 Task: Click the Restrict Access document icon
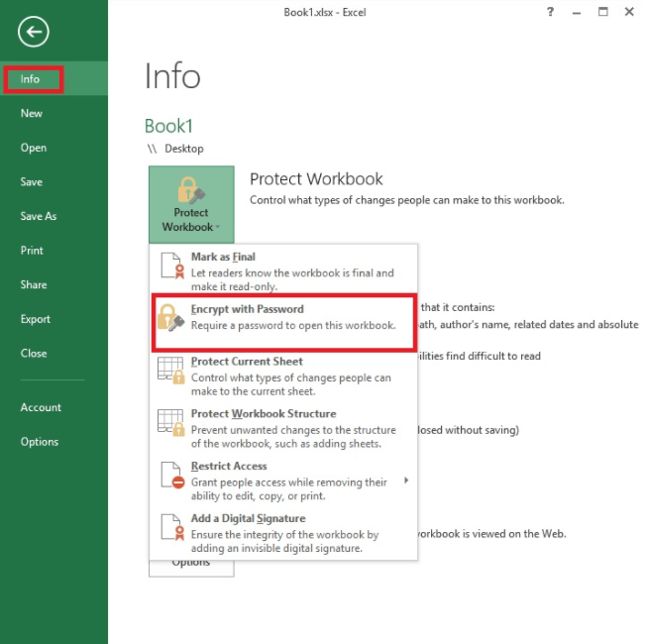[170, 475]
